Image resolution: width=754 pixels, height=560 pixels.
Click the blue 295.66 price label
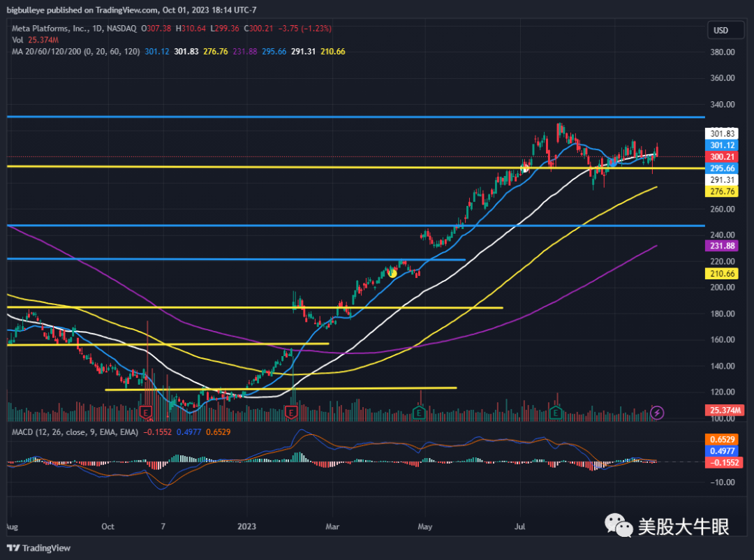pyautogui.click(x=722, y=168)
